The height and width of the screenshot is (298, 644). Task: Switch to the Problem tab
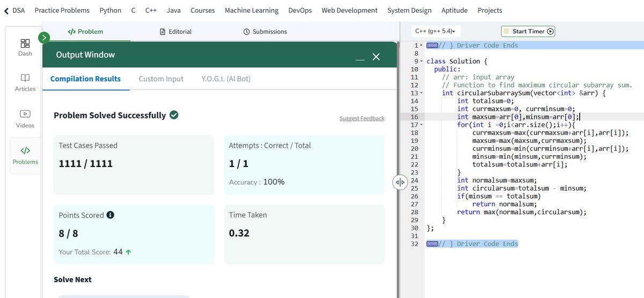85,32
